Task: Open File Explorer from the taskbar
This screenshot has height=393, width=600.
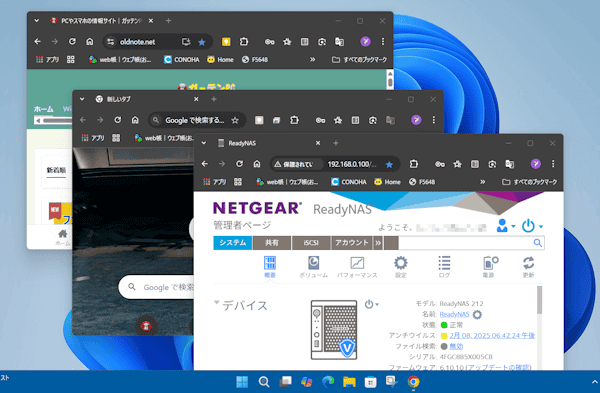Action: click(x=349, y=382)
